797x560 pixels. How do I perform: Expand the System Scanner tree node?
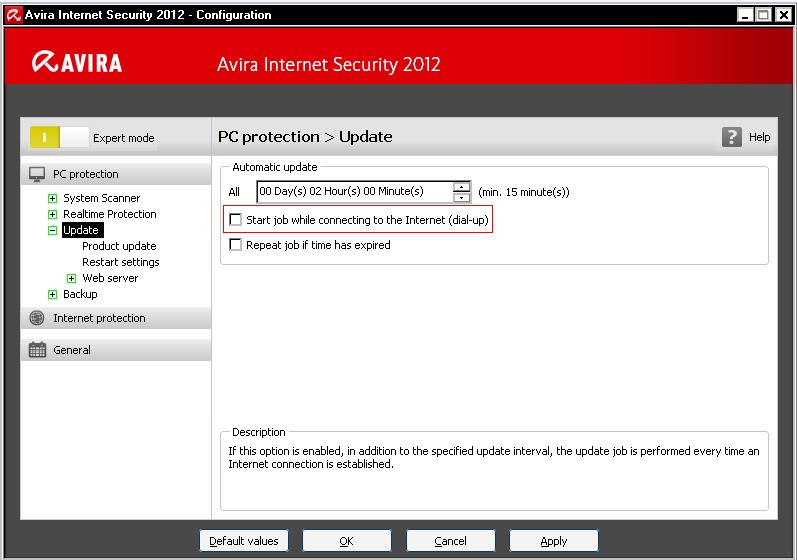[52, 198]
